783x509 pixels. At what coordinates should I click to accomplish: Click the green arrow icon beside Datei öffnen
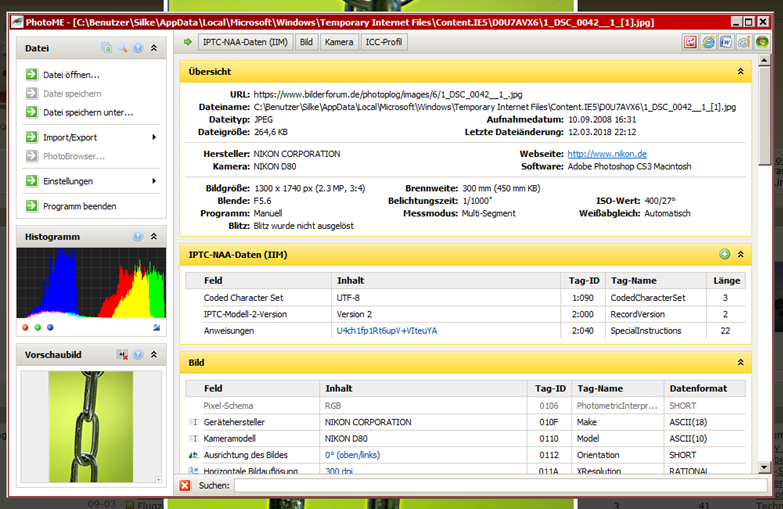[31, 74]
